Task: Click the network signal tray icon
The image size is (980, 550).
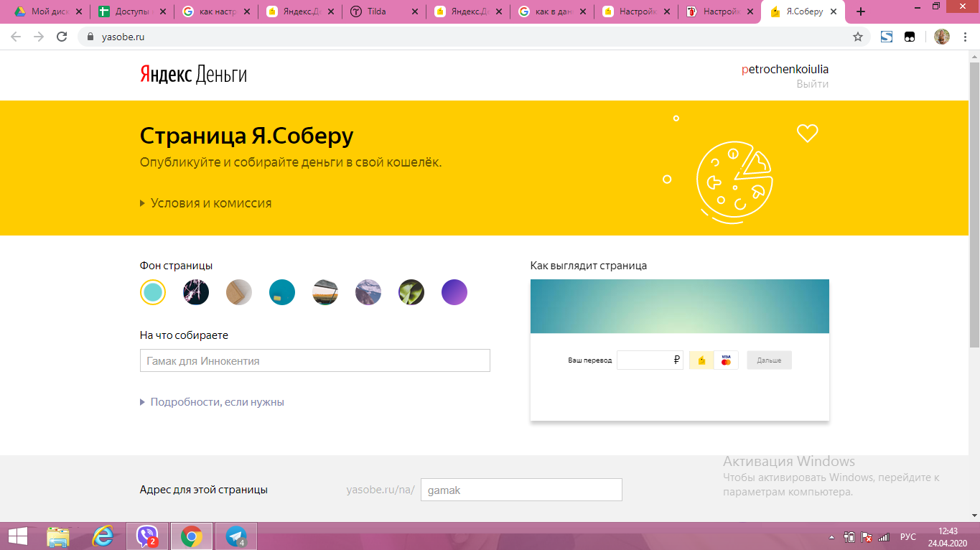Action: tap(884, 537)
